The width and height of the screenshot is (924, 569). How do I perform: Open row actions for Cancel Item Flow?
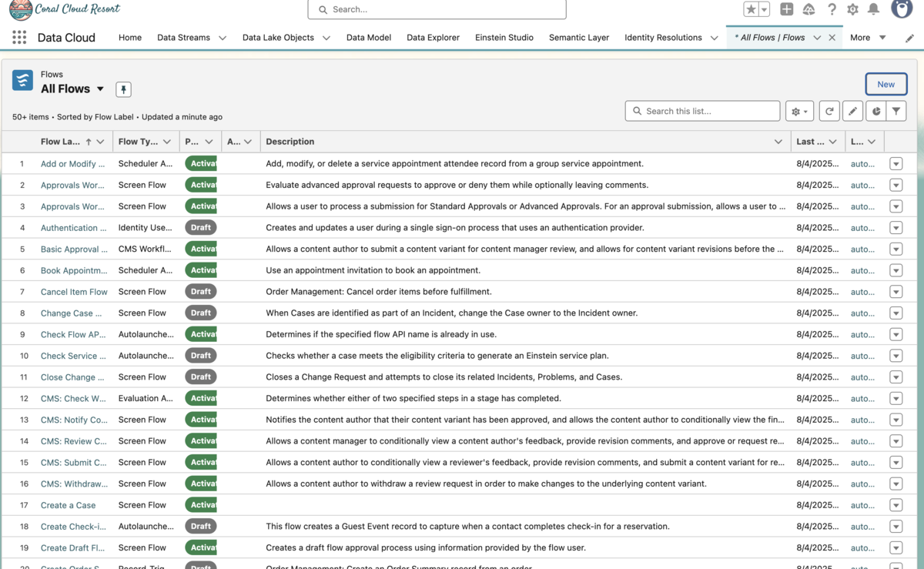pos(896,292)
